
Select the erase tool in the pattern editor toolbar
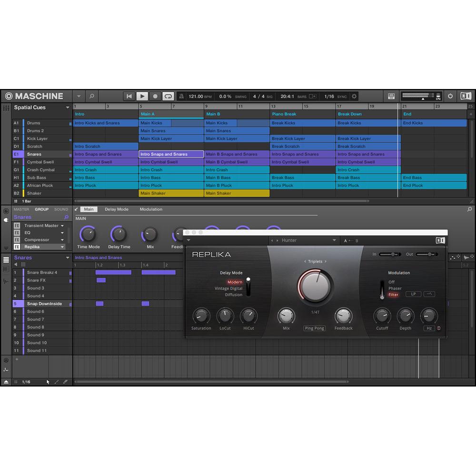(65, 382)
